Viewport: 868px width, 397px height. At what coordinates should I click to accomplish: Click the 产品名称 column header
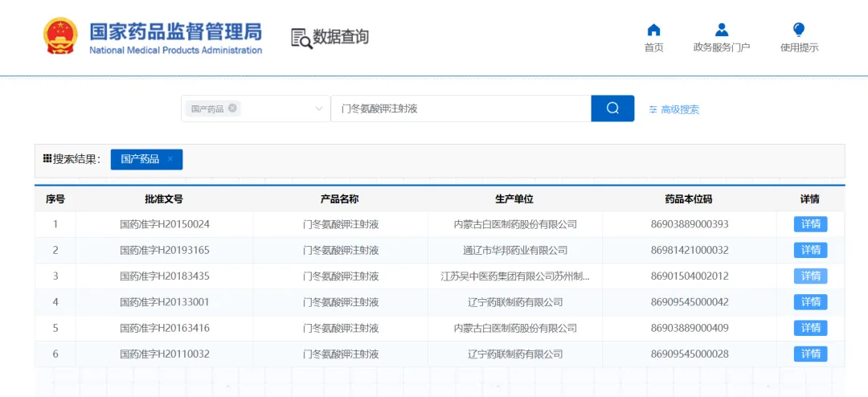point(341,198)
